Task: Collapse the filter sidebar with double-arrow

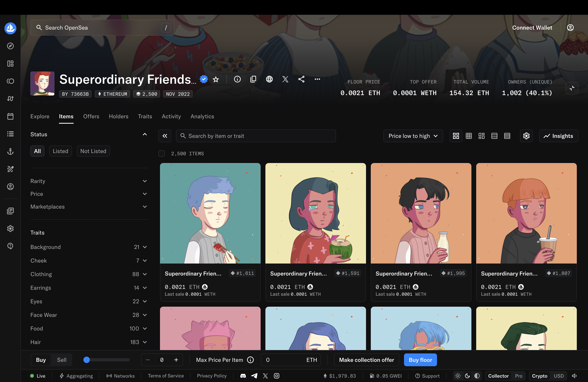Action: [165, 136]
